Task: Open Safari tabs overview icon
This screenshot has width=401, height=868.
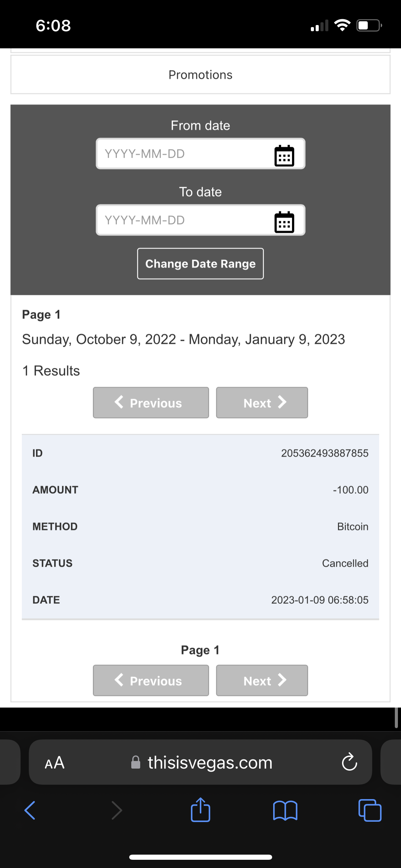Action: pos(369,810)
